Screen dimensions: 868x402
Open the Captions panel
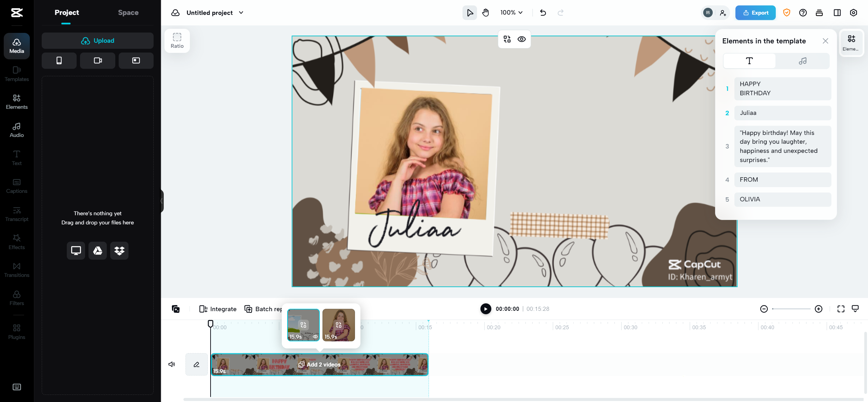click(16, 186)
